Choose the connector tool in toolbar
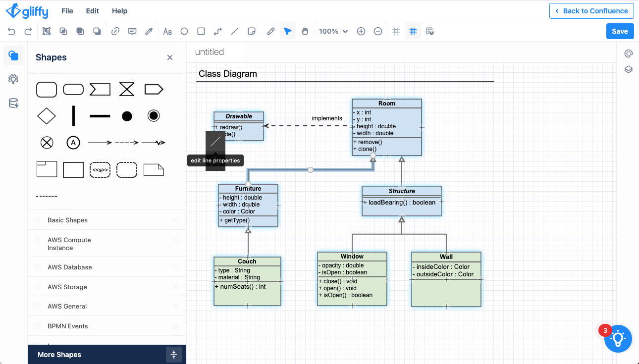 coord(218,31)
